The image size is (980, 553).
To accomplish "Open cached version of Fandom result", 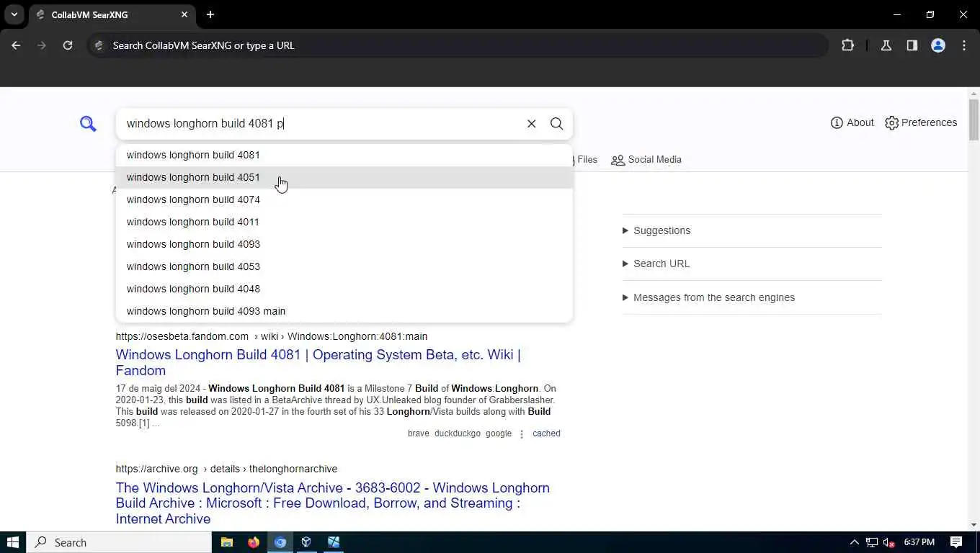I will [x=546, y=433].
